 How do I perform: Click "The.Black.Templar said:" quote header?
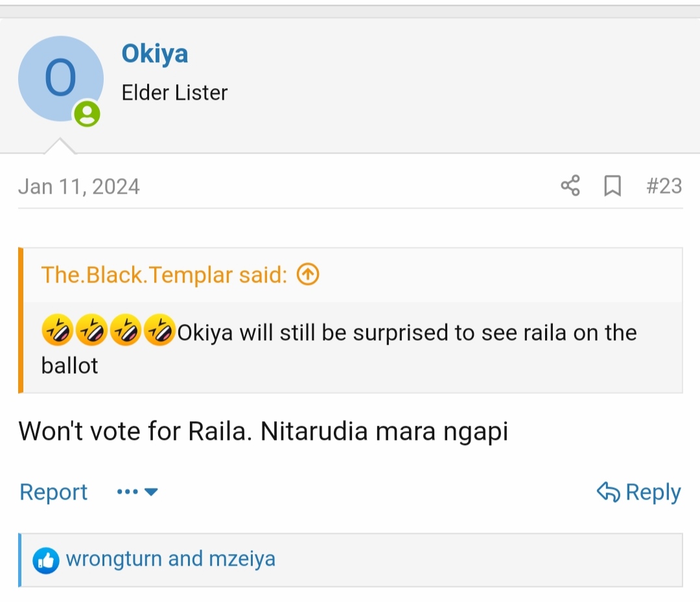pos(164,275)
